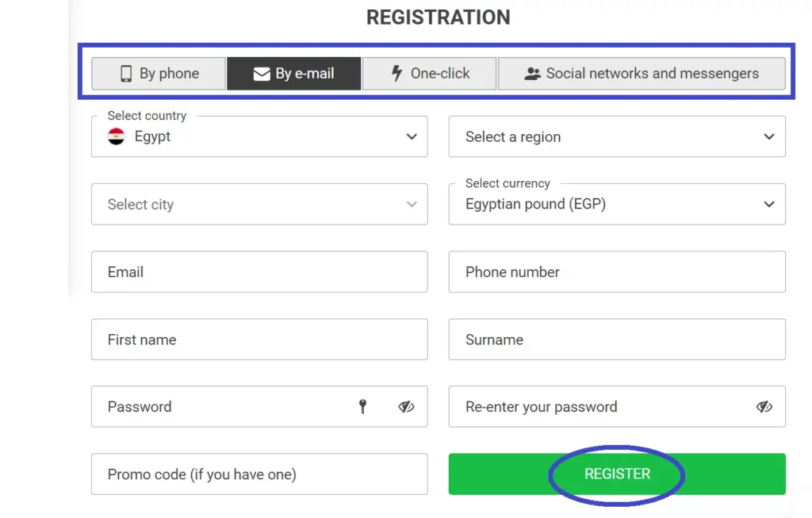Click the Egypt flag in the country selector
This screenshot has height=518, width=812.
click(x=115, y=136)
